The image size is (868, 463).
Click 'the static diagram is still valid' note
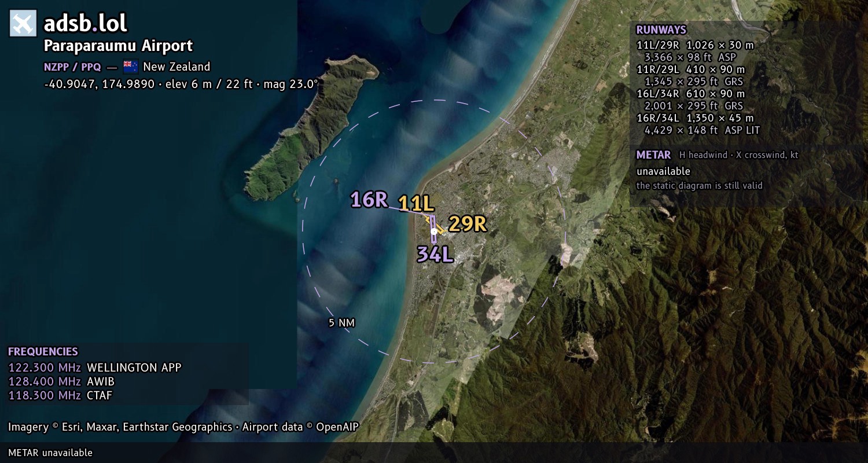pos(699,186)
